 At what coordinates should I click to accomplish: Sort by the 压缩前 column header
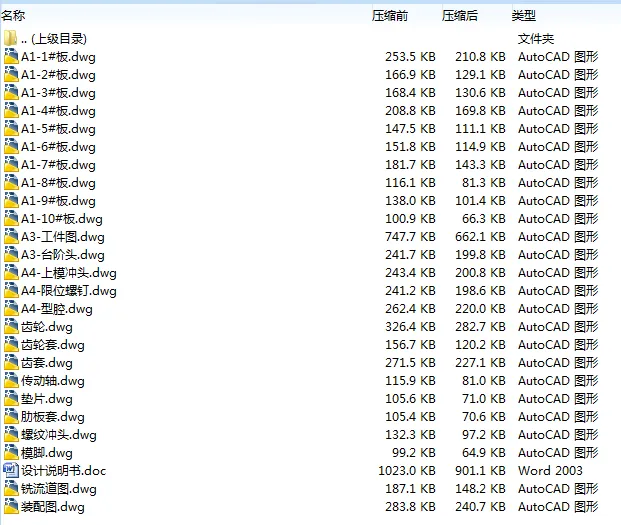390,16
